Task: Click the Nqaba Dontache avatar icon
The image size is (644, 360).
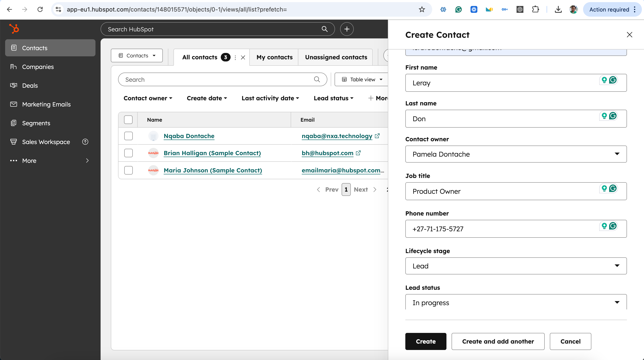Action: click(x=153, y=136)
